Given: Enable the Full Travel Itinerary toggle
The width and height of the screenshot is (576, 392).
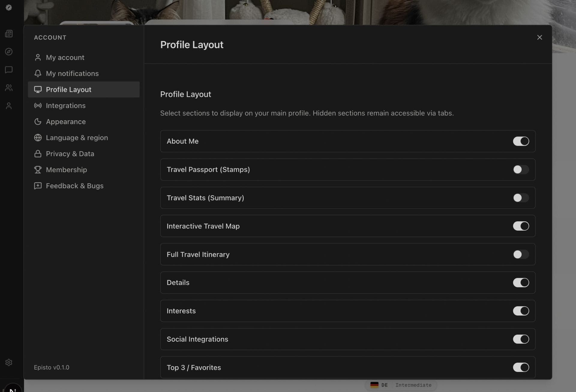Looking at the screenshot, I should 520,254.
